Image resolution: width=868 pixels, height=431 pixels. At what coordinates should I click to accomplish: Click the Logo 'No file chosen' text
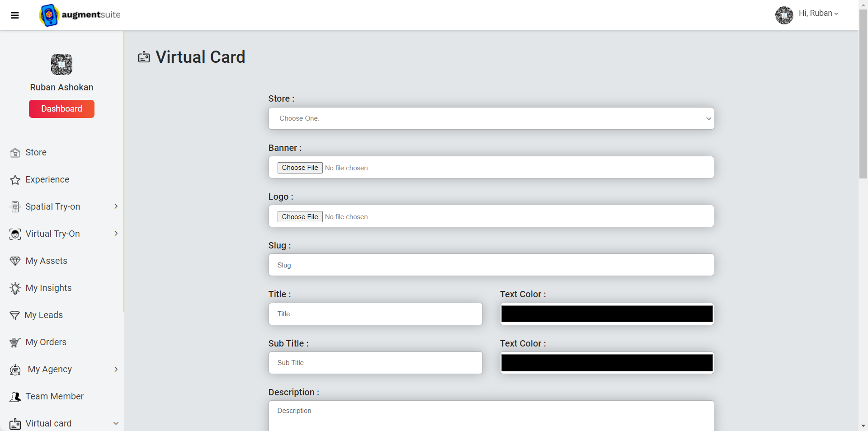pos(346,217)
